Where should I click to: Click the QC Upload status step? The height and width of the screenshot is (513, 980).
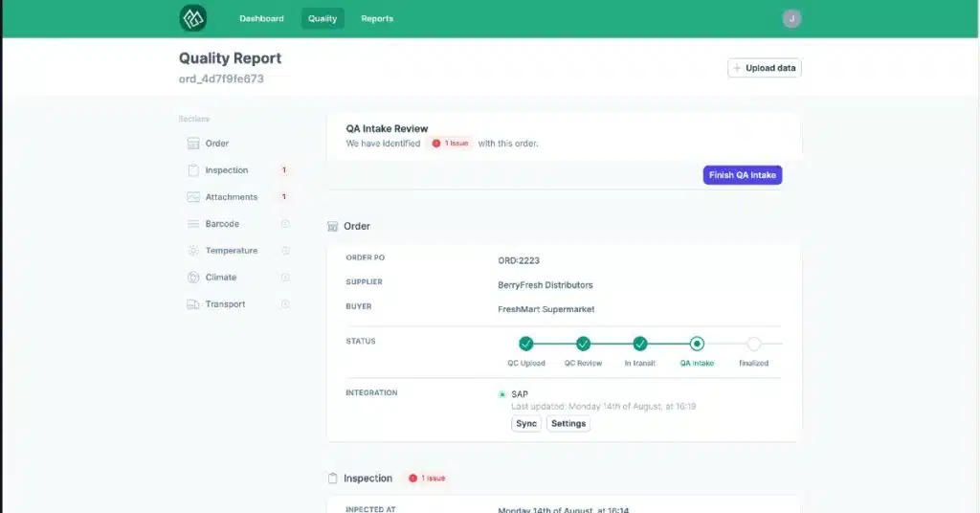[526, 344]
